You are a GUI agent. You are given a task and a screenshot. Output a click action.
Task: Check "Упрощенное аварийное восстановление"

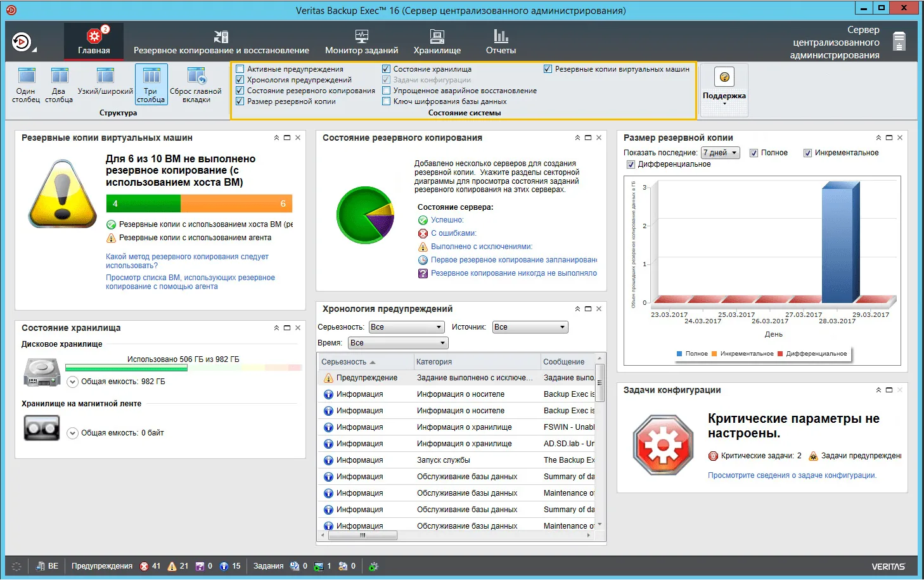click(387, 90)
